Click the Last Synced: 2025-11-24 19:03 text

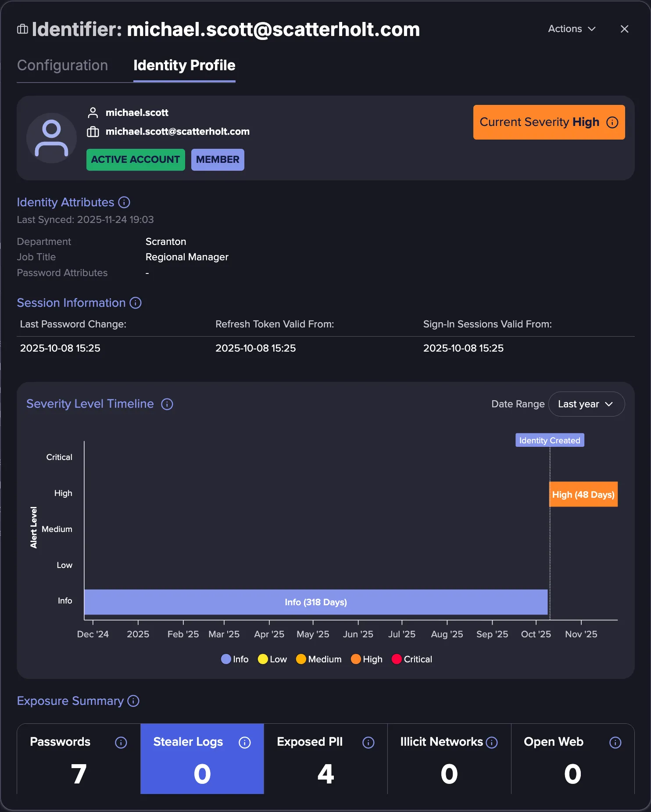pos(85,219)
